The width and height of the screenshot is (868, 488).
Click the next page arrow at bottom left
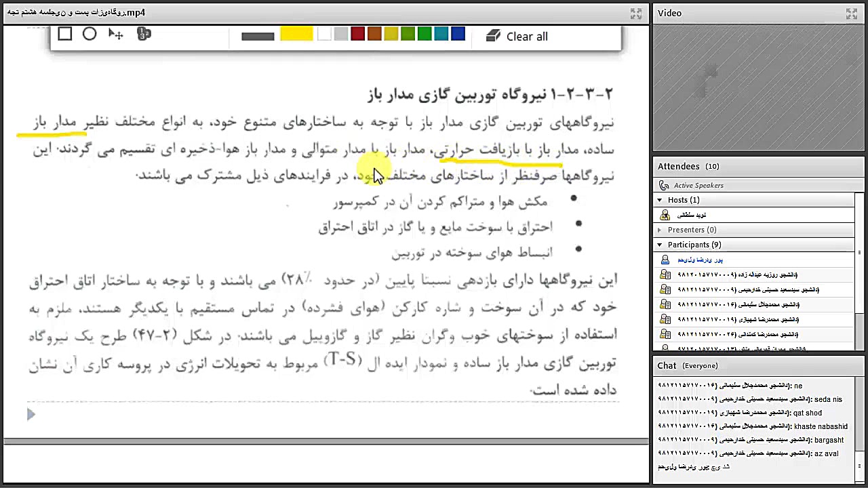click(31, 414)
